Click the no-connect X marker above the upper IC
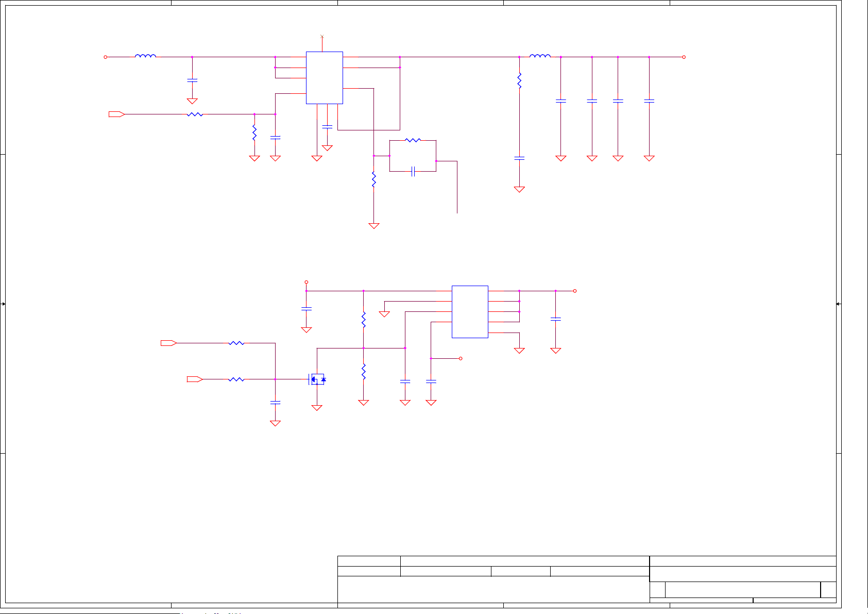Screen dimensions: 868x614 point(322,37)
